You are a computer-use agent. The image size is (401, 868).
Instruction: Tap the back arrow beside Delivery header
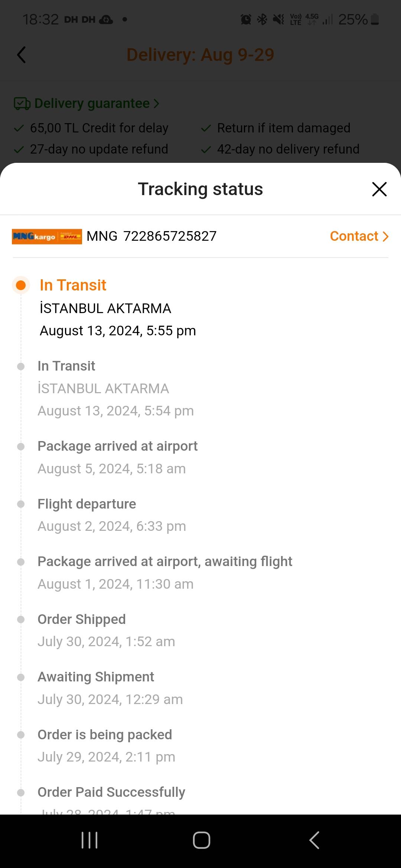[x=22, y=55]
